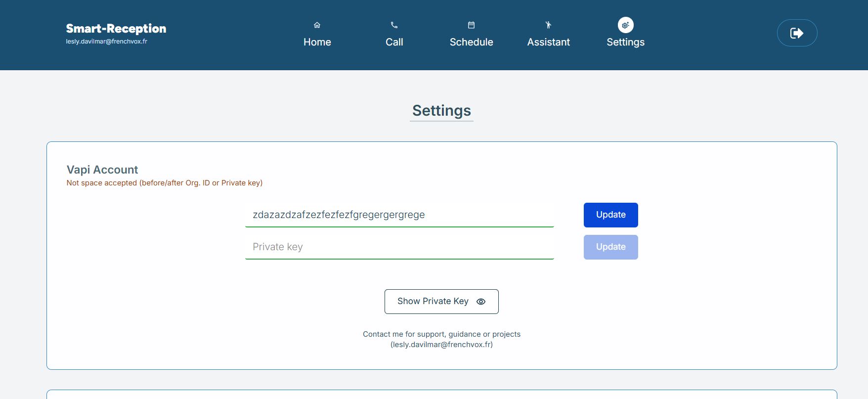Click the Smart-Reception logo title
868x399 pixels.
pos(116,29)
